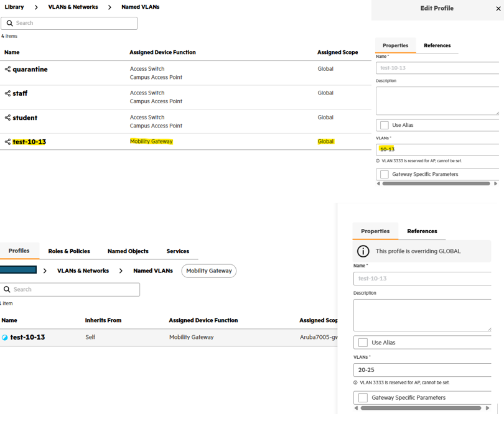Click Inherits From value Self

click(x=90, y=337)
